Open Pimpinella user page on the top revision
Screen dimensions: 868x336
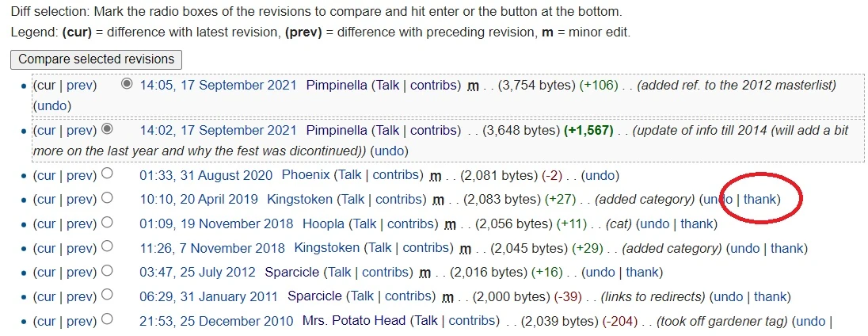(x=337, y=86)
